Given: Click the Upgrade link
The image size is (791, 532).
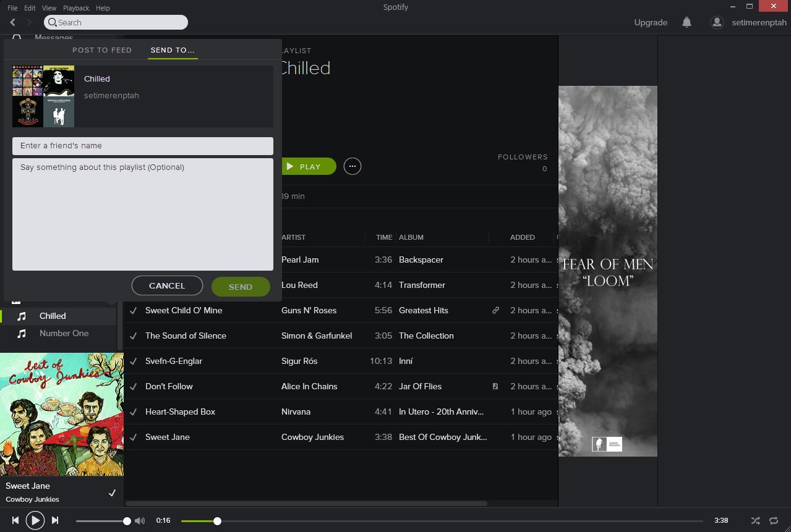Looking at the screenshot, I should click(x=651, y=22).
